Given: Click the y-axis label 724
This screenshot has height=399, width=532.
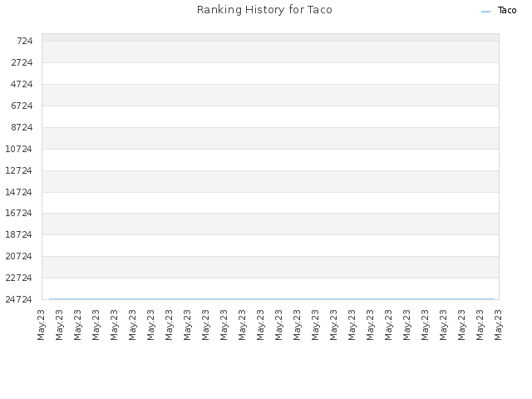Looking at the screenshot, I should pyautogui.click(x=25, y=41).
